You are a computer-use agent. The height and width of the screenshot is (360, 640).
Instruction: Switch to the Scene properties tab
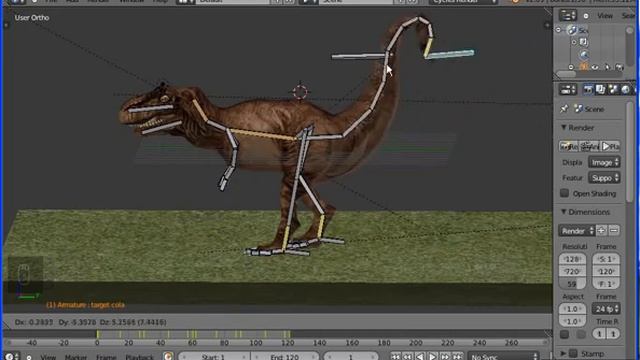click(x=613, y=89)
